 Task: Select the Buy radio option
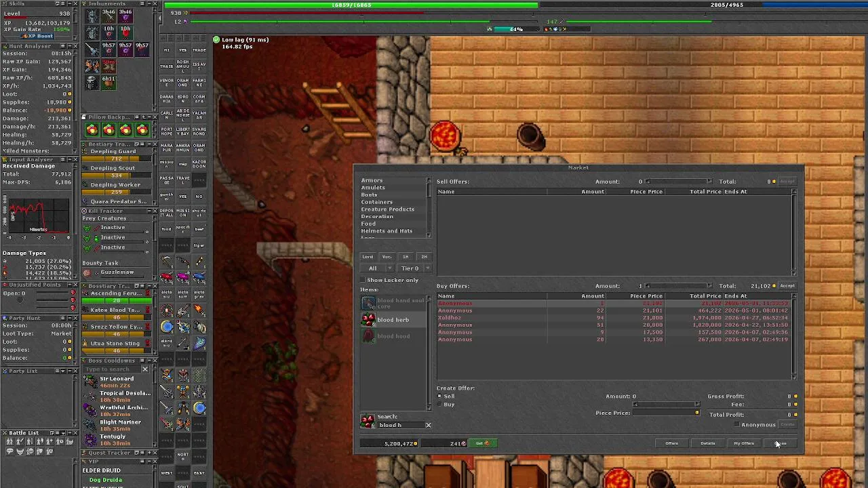[x=439, y=405]
